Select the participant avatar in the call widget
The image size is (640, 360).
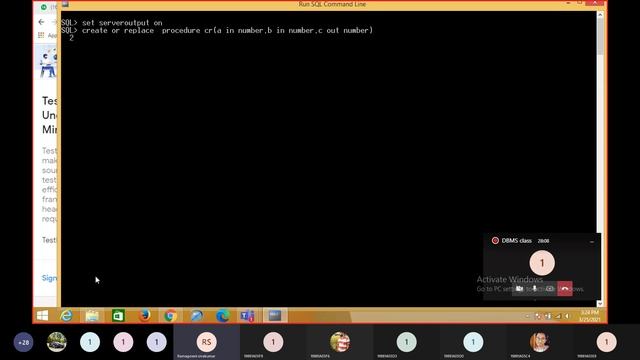[542, 263]
